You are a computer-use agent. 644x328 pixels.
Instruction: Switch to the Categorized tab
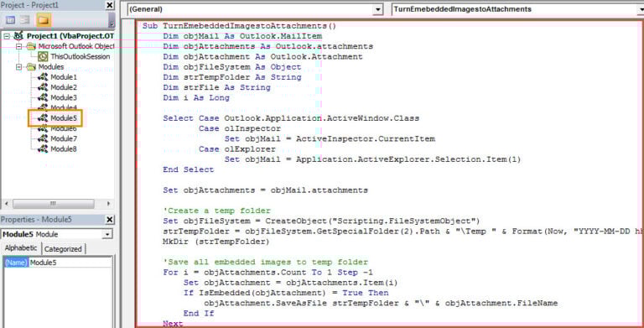click(x=63, y=248)
